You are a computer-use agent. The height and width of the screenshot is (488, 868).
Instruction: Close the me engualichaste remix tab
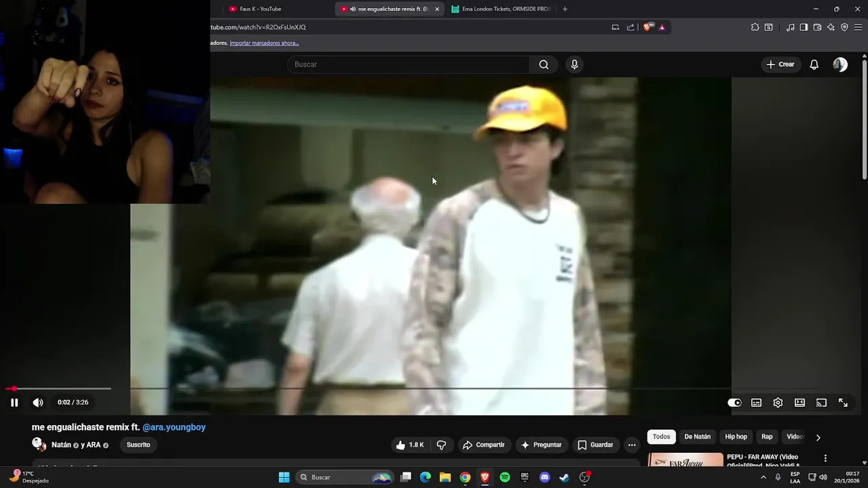(437, 9)
